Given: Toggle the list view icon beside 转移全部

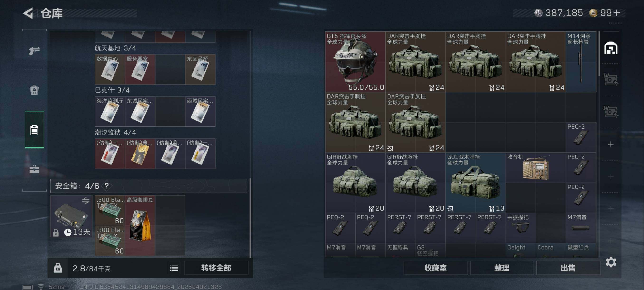Looking at the screenshot, I should [174, 268].
